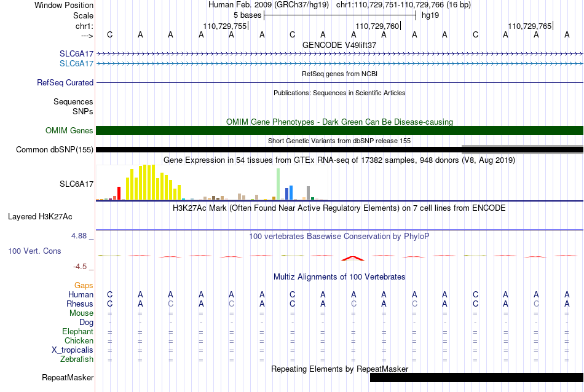Click the gray bar in GTEx expression chart
Screen dimensions: 584x392
point(309,193)
